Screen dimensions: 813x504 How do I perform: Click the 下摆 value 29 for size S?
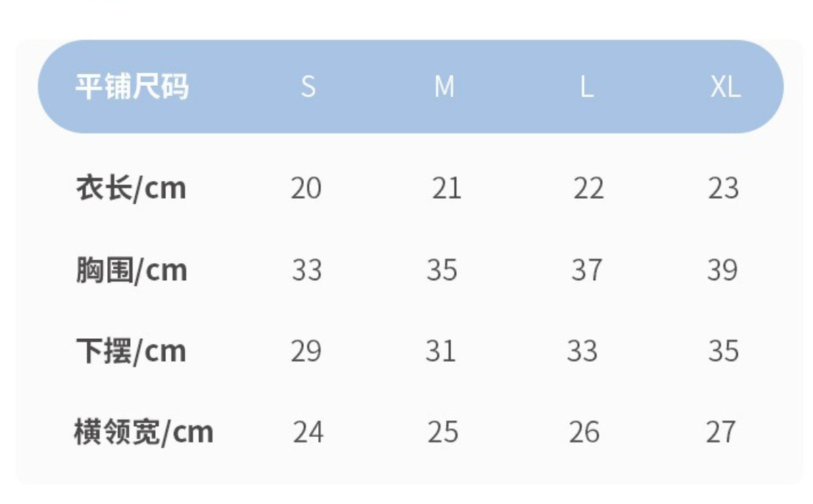click(x=306, y=352)
